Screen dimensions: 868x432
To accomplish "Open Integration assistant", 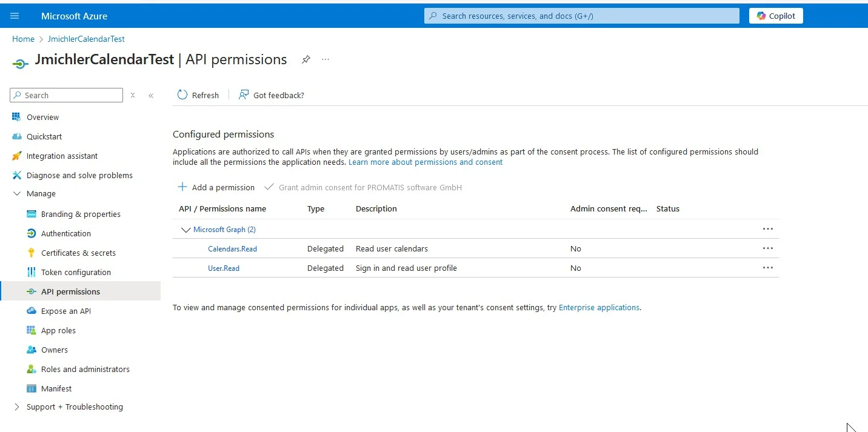I will (x=62, y=156).
